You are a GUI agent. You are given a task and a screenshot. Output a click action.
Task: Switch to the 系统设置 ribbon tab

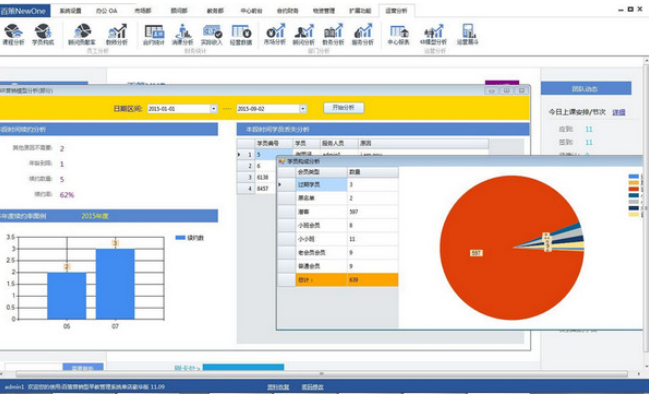[70, 11]
